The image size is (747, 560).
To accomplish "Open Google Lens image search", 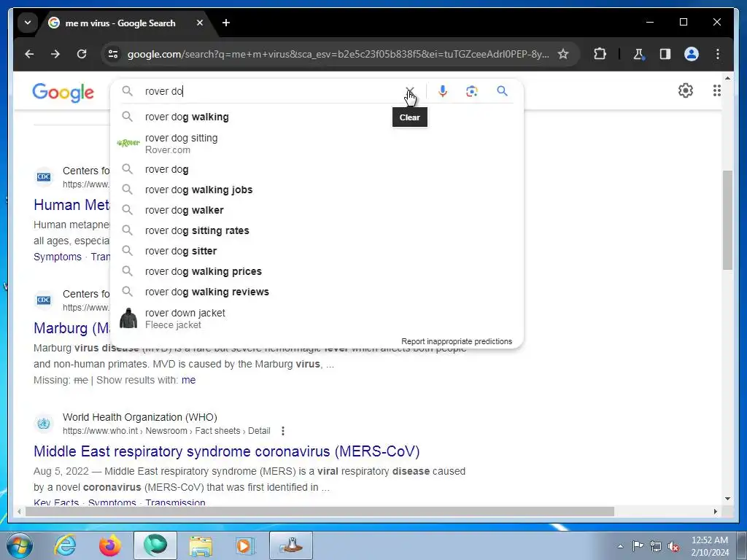I will (472, 91).
